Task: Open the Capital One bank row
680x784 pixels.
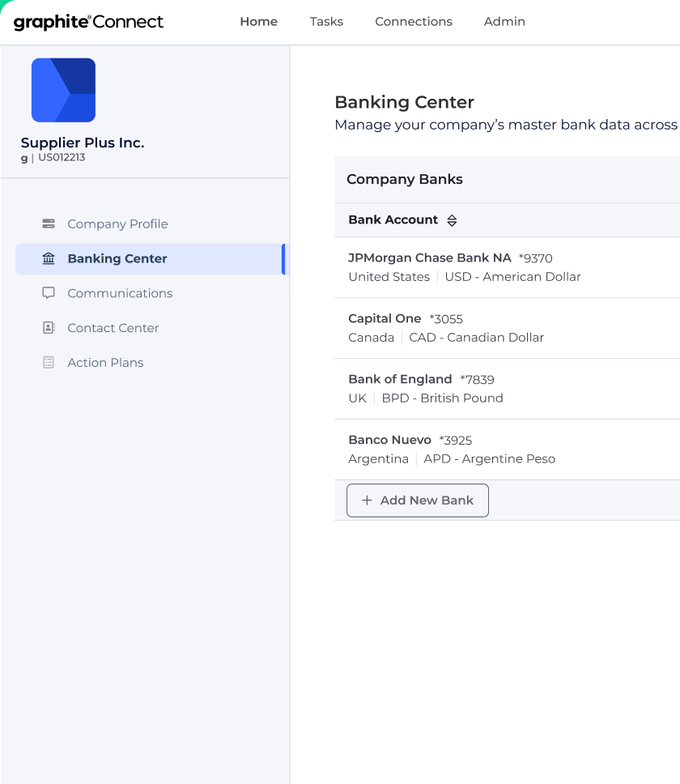Action: pyautogui.click(x=507, y=328)
